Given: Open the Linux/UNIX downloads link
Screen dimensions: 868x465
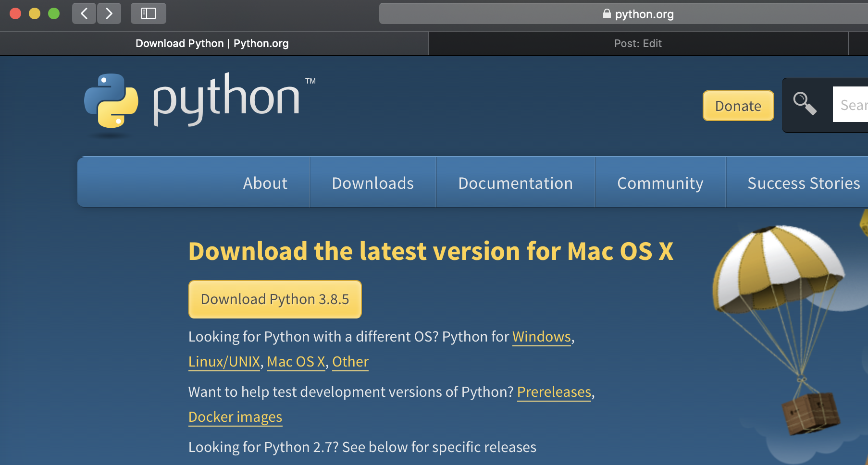Looking at the screenshot, I should tap(224, 361).
